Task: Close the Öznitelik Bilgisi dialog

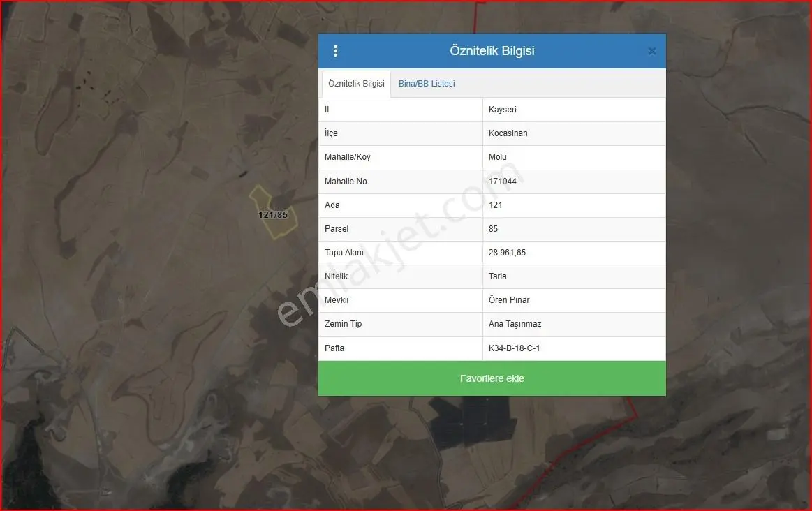Action: coord(652,51)
